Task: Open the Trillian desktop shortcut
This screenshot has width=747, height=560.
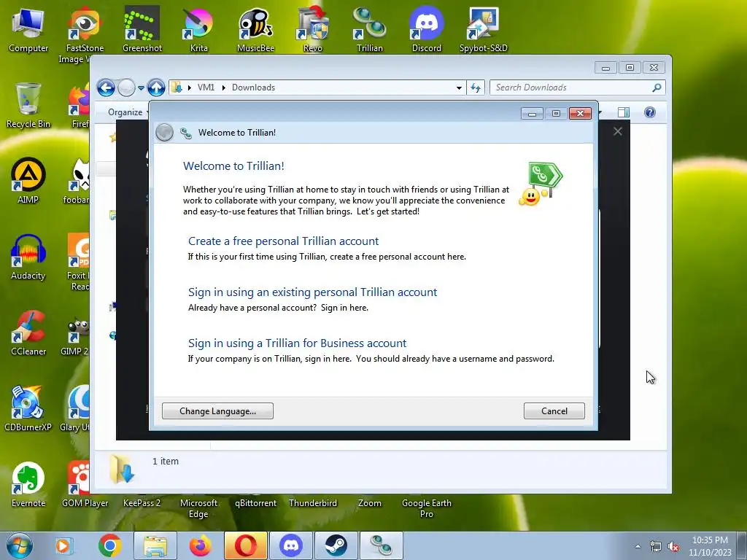Action: [370, 30]
